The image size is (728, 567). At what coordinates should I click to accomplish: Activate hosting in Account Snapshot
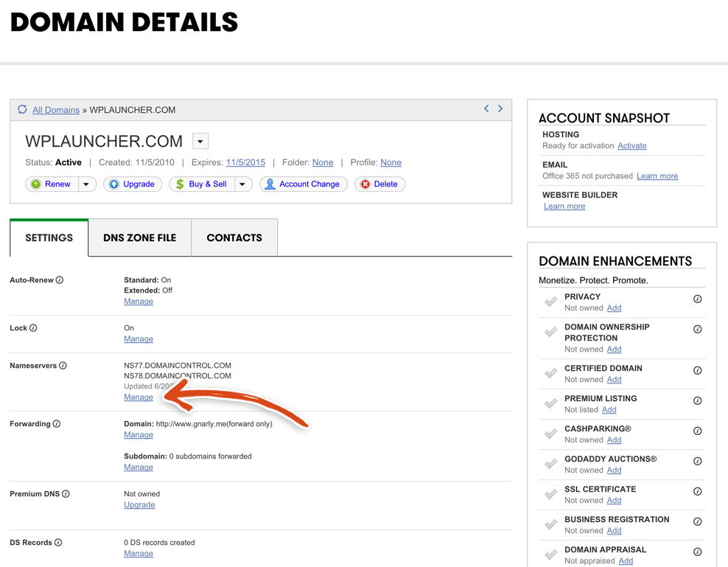[632, 145]
